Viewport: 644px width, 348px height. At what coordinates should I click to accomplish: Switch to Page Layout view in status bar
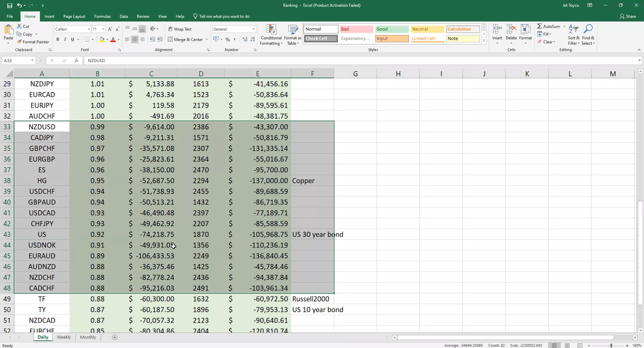point(567,346)
